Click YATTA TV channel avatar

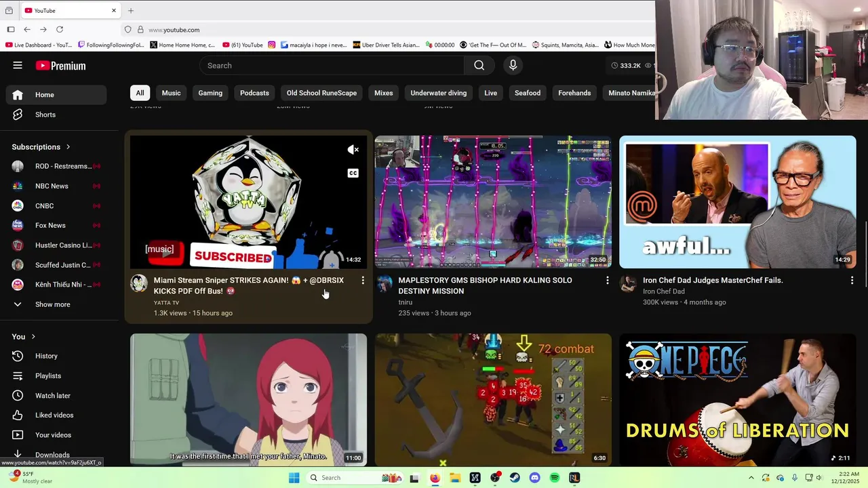[139, 283]
